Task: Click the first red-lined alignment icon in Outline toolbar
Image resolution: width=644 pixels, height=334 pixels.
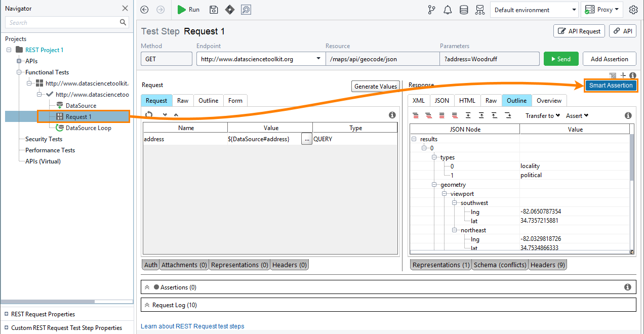Action: [x=416, y=115]
